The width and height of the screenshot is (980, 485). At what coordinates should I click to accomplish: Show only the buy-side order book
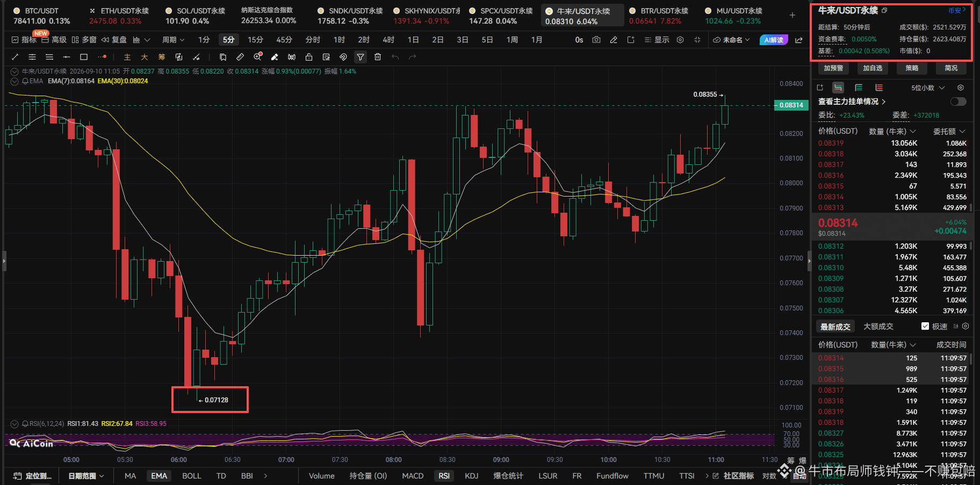click(x=859, y=88)
